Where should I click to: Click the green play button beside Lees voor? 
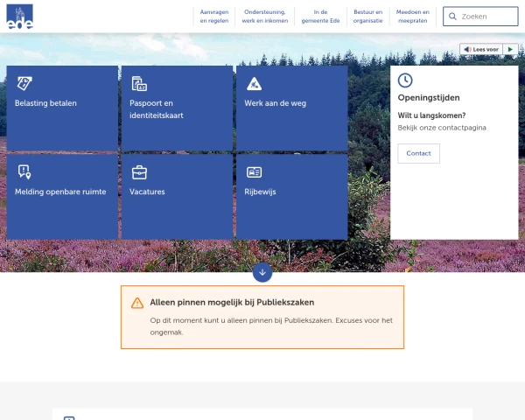click(x=510, y=49)
